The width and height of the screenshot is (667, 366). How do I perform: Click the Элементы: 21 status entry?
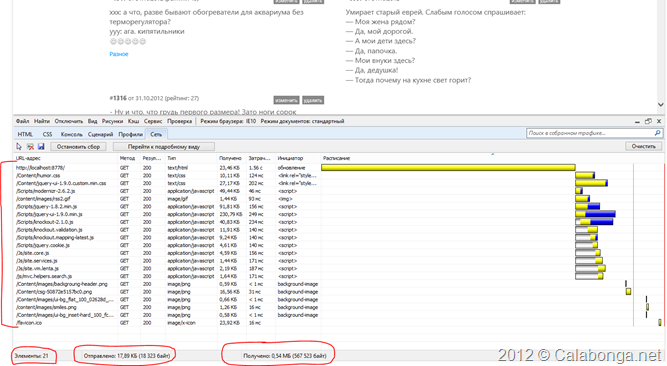point(31,355)
